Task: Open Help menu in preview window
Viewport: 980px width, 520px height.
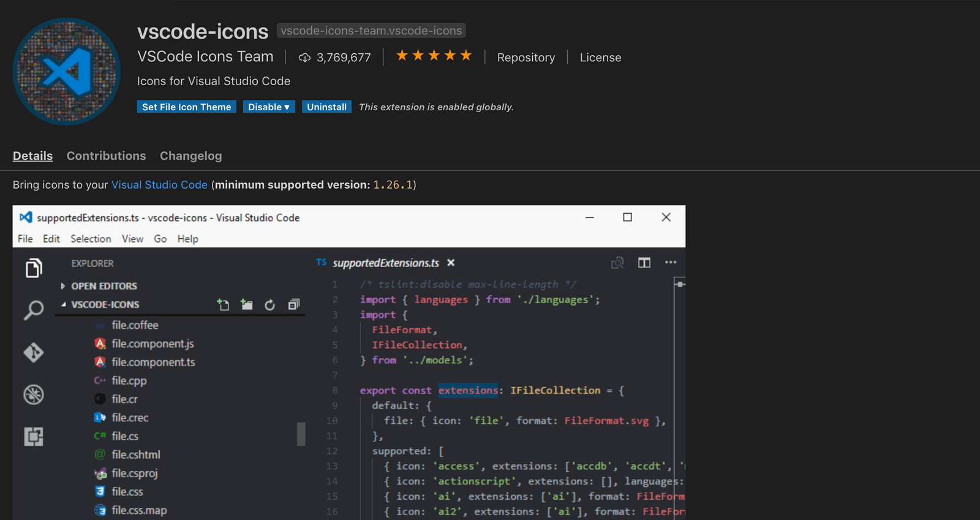Action: click(x=188, y=239)
